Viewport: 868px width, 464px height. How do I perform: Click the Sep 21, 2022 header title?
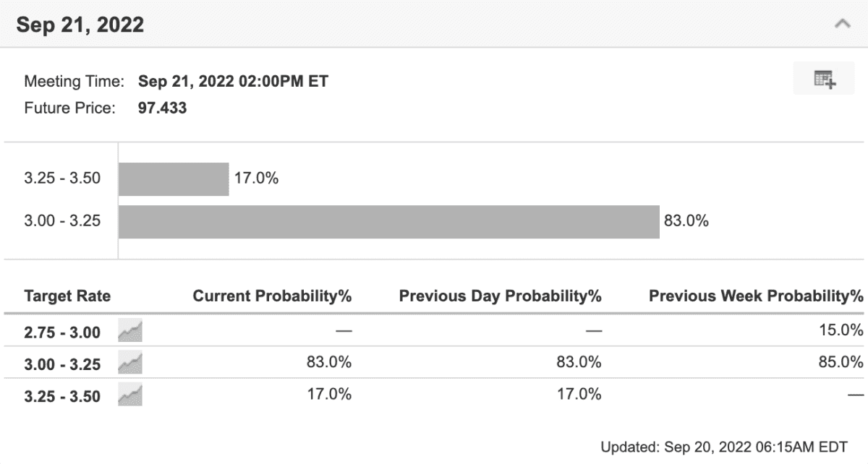(80, 25)
